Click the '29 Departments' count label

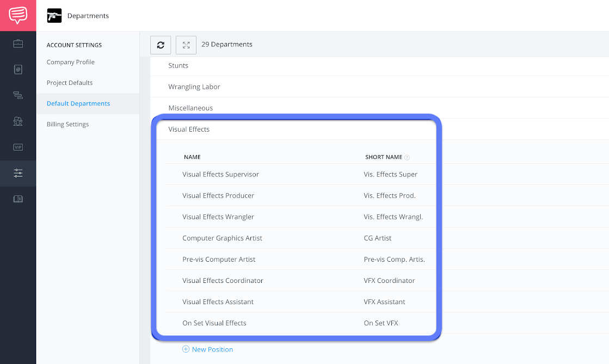point(227,44)
